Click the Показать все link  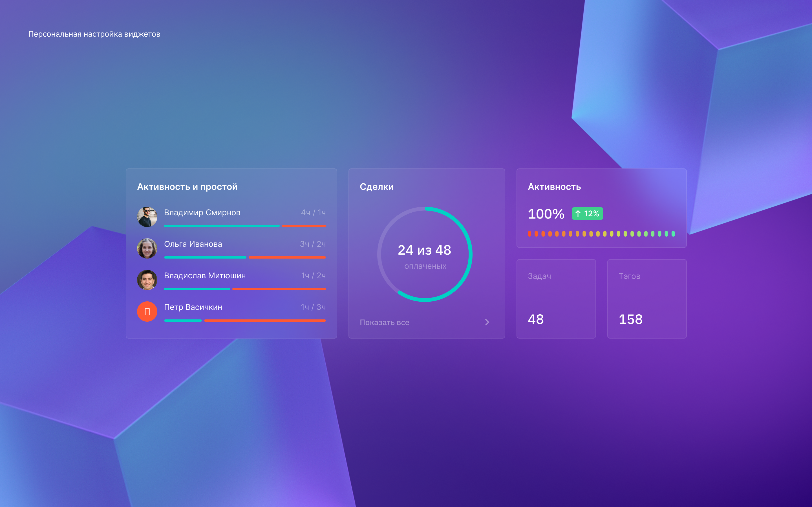[x=384, y=322]
